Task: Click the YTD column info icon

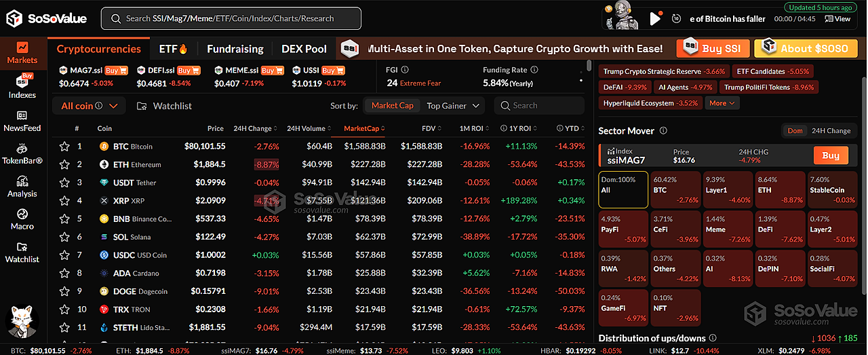Action: (x=560, y=128)
